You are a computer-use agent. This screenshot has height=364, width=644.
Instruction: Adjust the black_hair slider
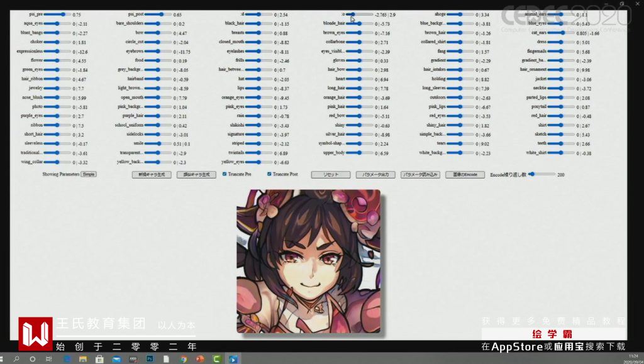pyautogui.click(x=258, y=23)
